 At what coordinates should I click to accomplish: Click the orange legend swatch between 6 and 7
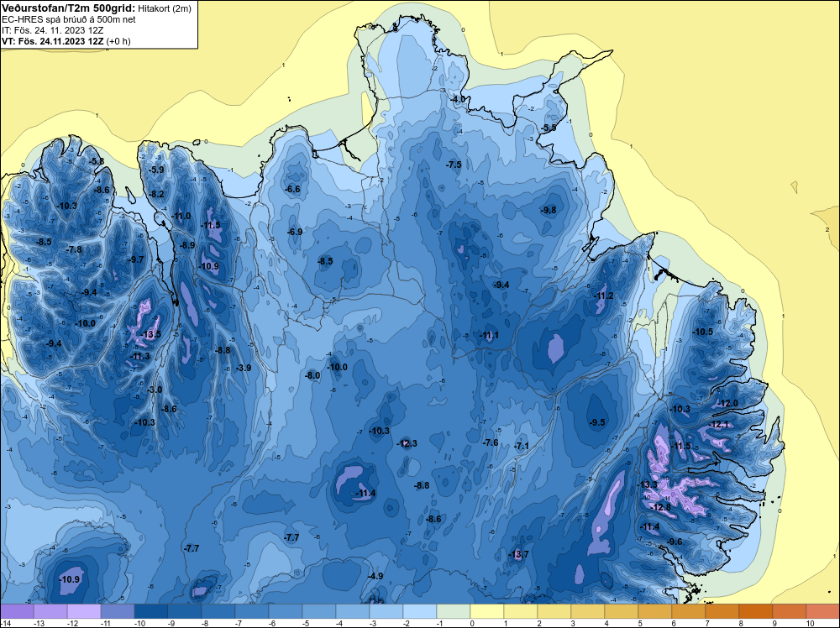pos(689,611)
